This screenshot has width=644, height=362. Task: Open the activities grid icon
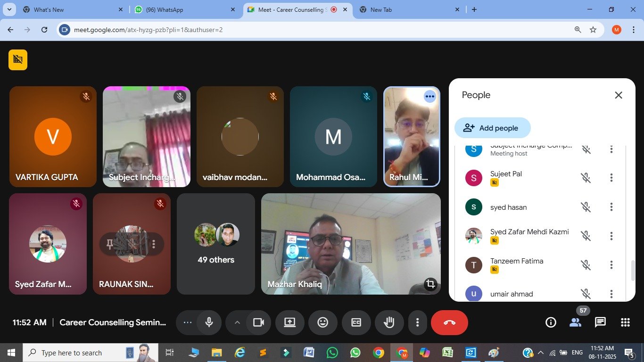(625, 322)
